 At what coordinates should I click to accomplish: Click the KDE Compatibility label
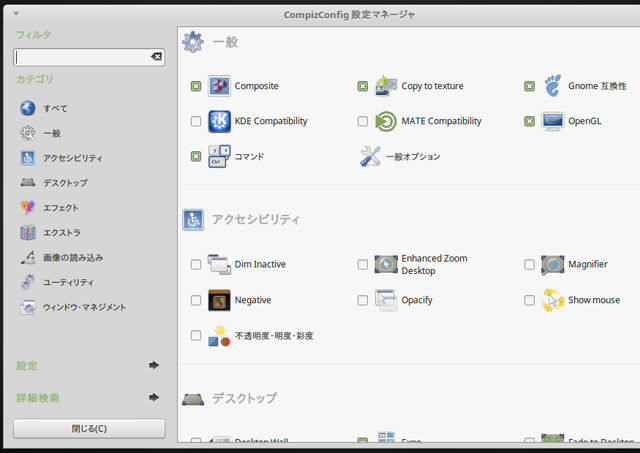pos(271,121)
